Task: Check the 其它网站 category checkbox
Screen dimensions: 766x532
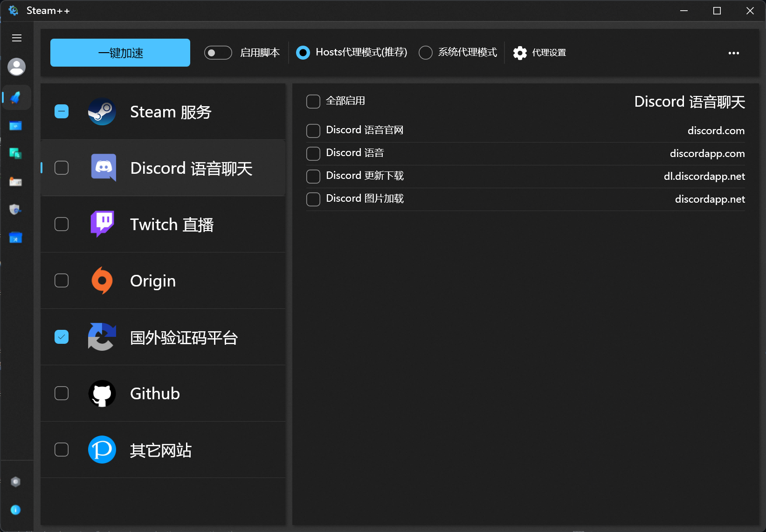Action: [x=62, y=450]
